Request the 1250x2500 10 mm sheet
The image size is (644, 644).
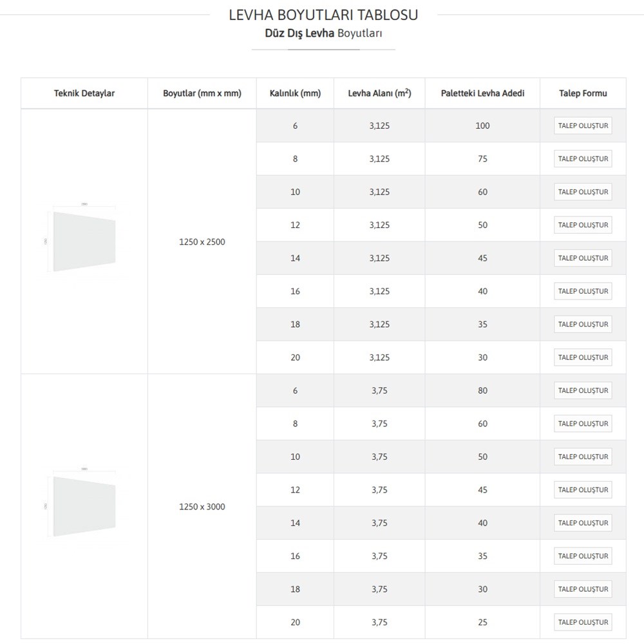(583, 192)
